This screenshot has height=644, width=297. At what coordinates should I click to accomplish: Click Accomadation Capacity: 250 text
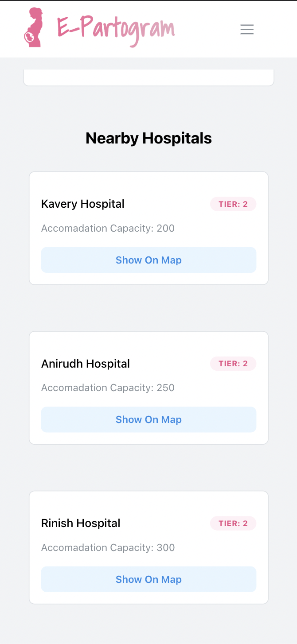pos(108,388)
